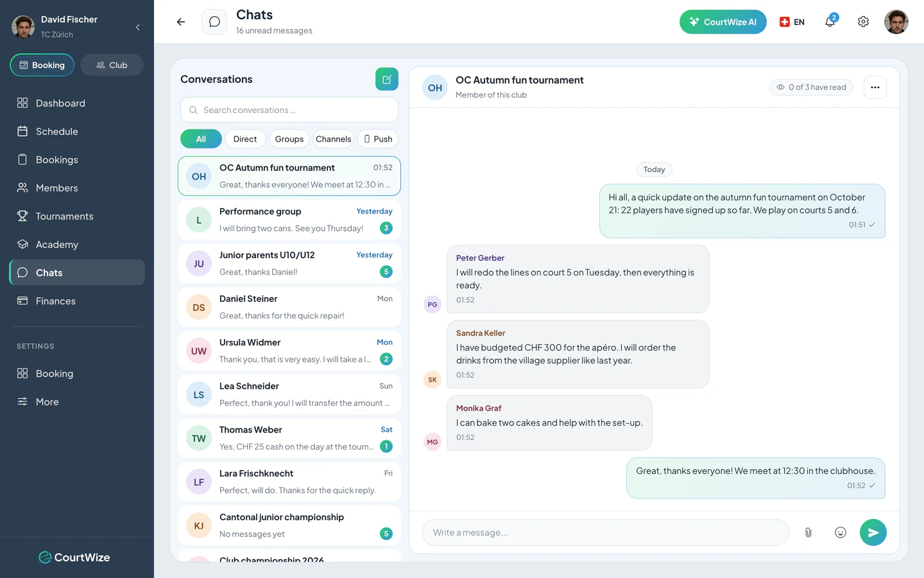
Task: Show the Groups conversations filter
Action: (x=289, y=139)
